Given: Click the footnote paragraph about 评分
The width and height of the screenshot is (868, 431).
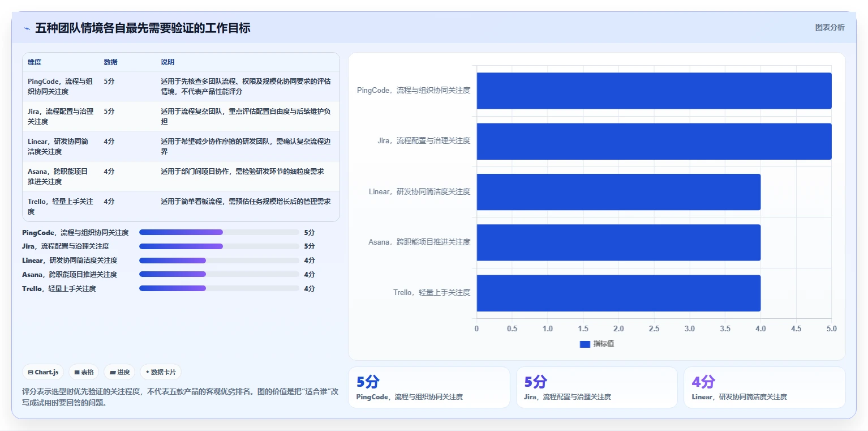Looking at the screenshot, I should click(180, 397).
